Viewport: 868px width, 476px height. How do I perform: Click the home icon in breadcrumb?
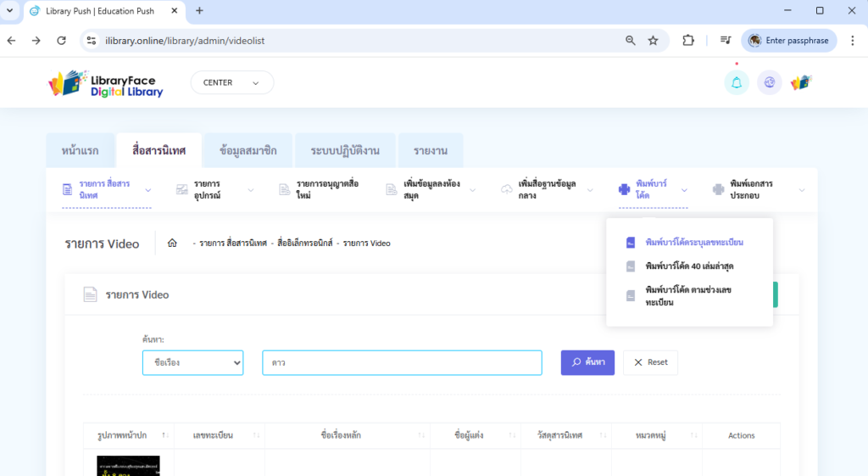172,244
